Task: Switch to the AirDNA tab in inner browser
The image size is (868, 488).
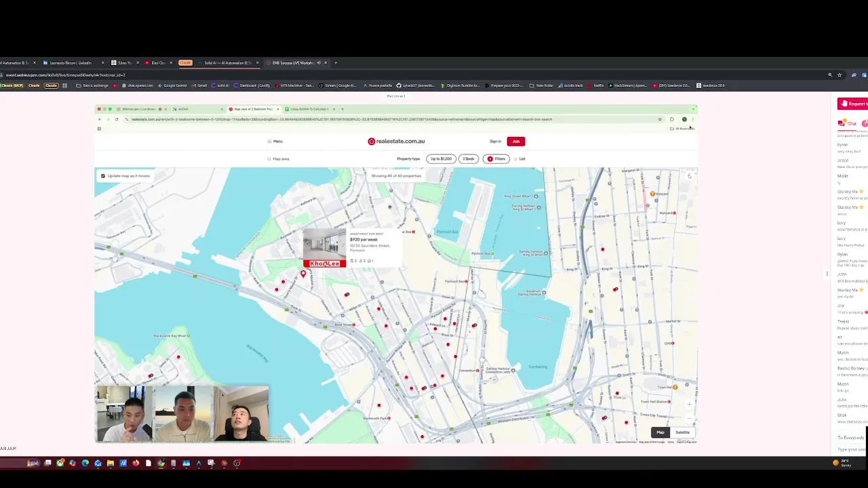Action: click(x=197, y=108)
